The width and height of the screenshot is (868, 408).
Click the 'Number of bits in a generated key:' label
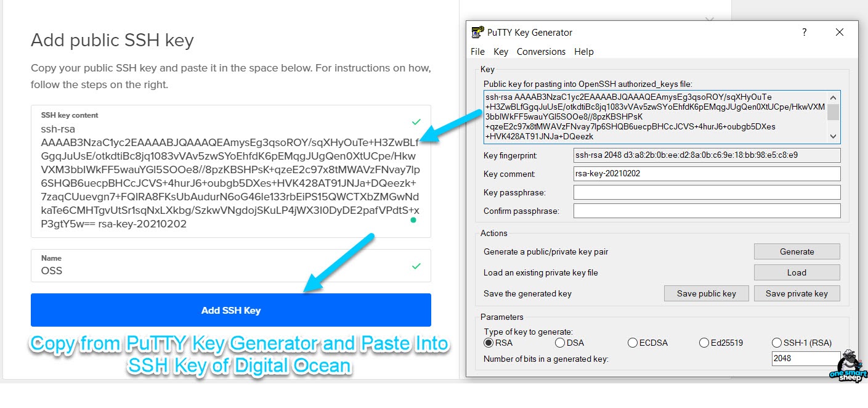pyautogui.click(x=546, y=359)
